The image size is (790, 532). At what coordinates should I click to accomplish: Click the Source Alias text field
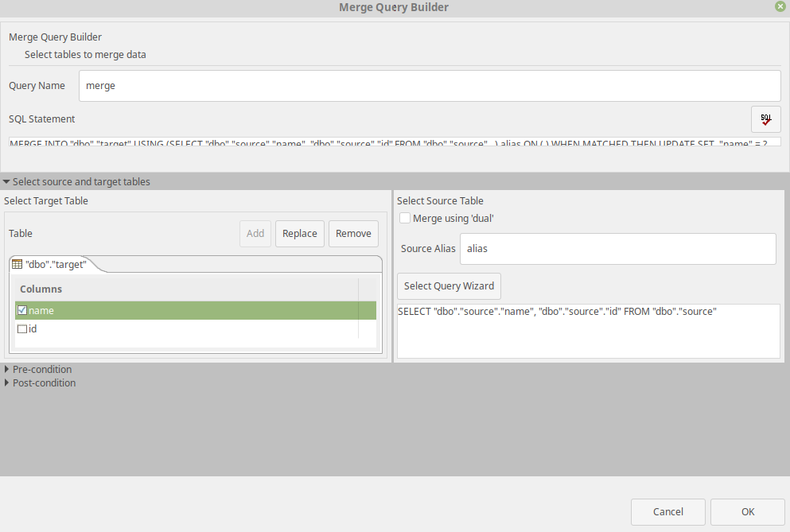point(617,249)
